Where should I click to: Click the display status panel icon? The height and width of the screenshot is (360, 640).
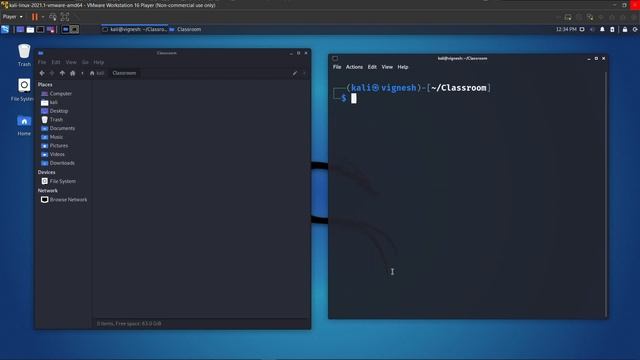tap(582, 29)
